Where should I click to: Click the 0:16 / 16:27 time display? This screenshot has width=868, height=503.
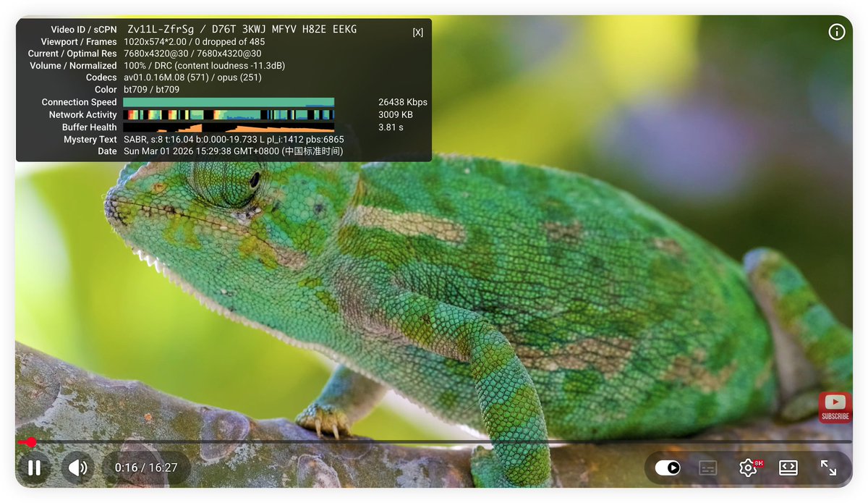click(x=146, y=468)
